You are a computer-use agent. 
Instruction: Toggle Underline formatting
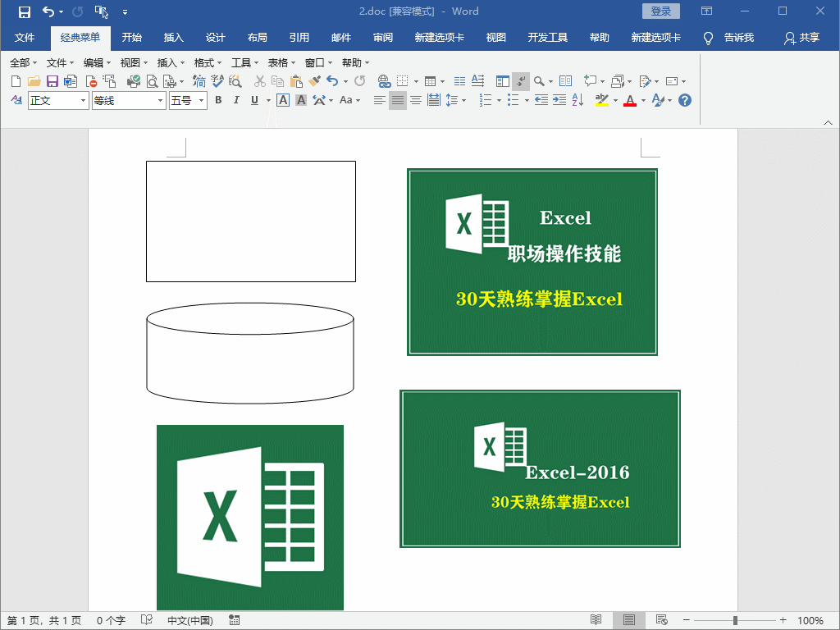click(x=254, y=100)
